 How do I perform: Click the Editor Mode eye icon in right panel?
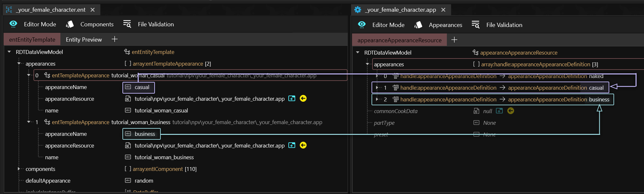point(361,25)
